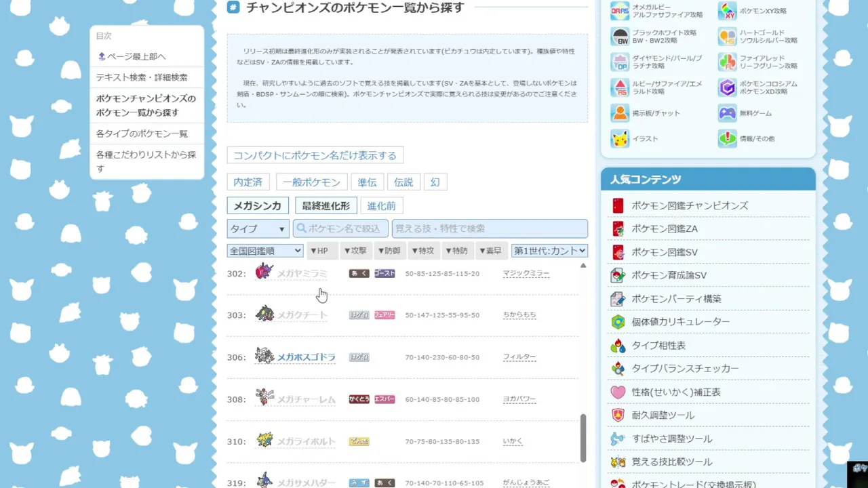The width and height of the screenshot is (868, 488).
Task: Sort by ▼防御
Action: [389, 251]
